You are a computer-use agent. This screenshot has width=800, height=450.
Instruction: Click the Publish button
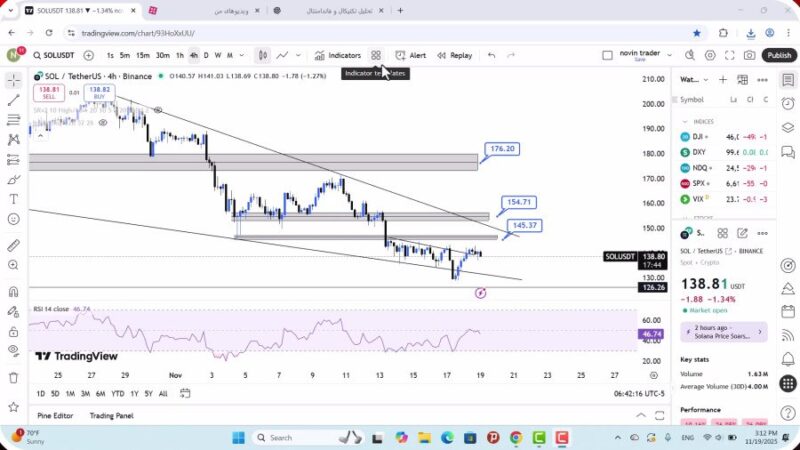(779, 56)
